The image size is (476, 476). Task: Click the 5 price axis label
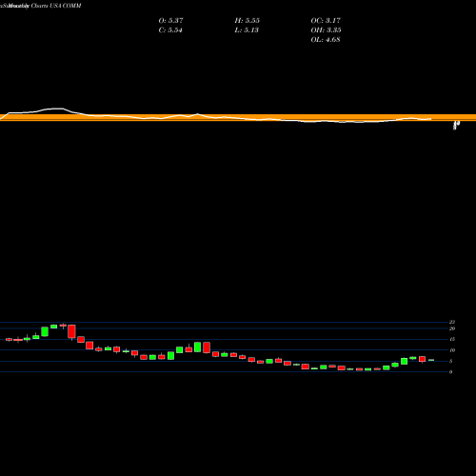coord(450,361)
